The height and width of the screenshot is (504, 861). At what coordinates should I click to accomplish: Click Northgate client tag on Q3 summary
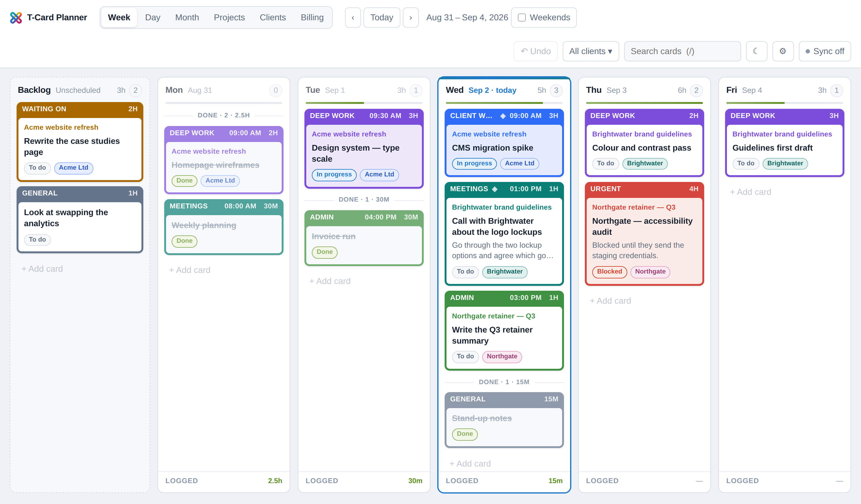coord(502,356)
